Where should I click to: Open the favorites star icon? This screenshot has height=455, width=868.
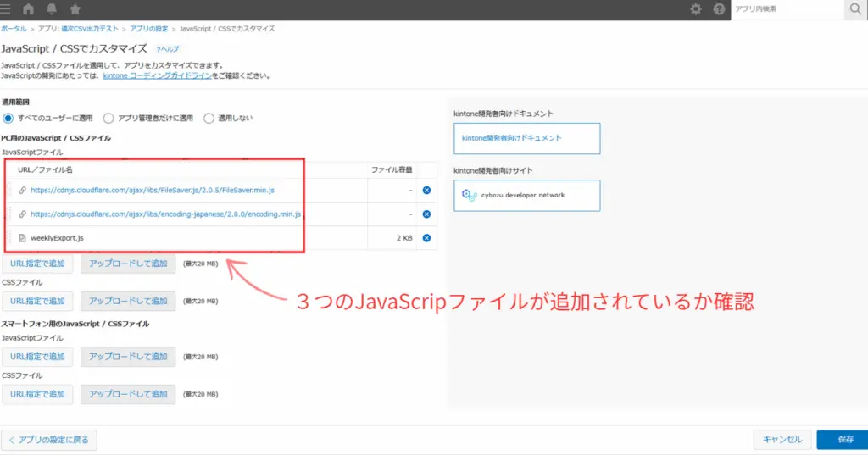coord(75,8)
